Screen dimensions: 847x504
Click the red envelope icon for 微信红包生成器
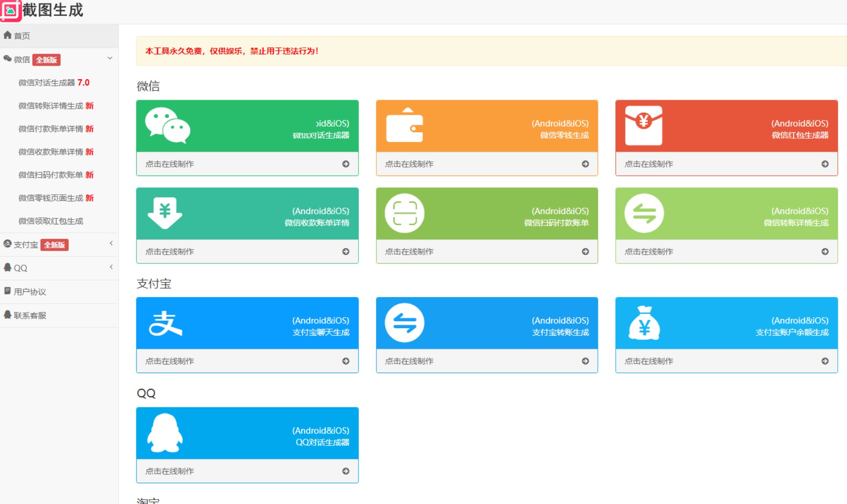(643, 126)
